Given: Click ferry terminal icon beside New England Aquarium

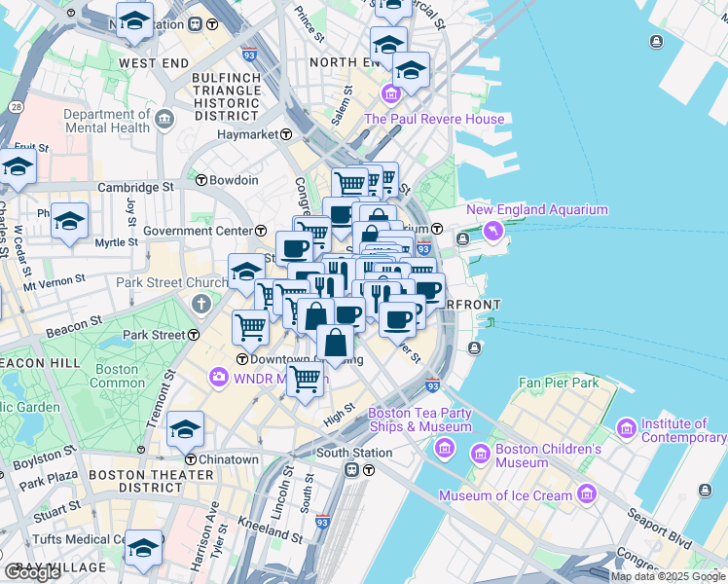Looking at the screenshot, I should tap(462, 239).
